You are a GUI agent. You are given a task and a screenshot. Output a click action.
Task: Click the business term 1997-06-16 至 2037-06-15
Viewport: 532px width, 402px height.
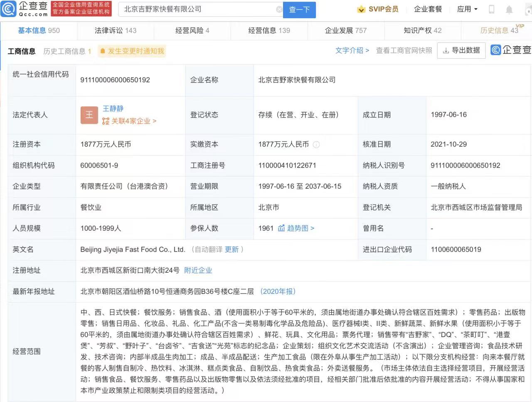click(x=300, y=186)
